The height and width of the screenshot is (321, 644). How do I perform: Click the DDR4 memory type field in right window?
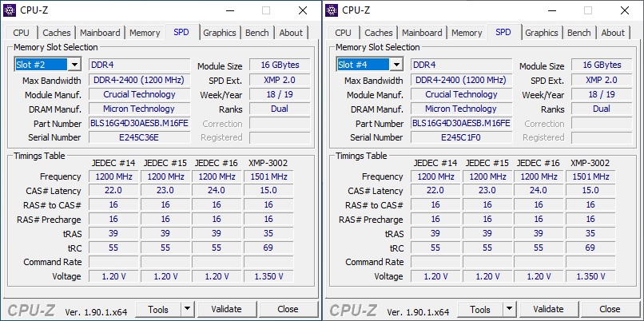click(462, 65)
